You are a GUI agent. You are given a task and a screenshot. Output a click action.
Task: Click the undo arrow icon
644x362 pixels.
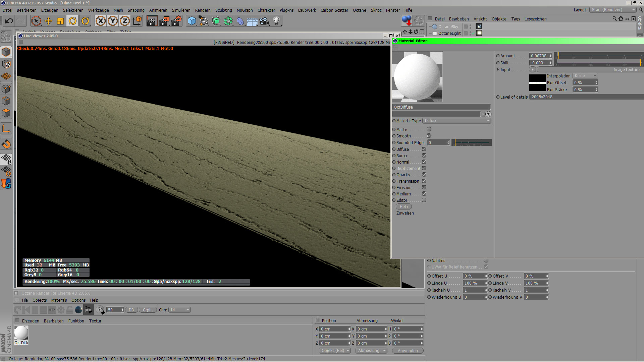click(9, 21)
